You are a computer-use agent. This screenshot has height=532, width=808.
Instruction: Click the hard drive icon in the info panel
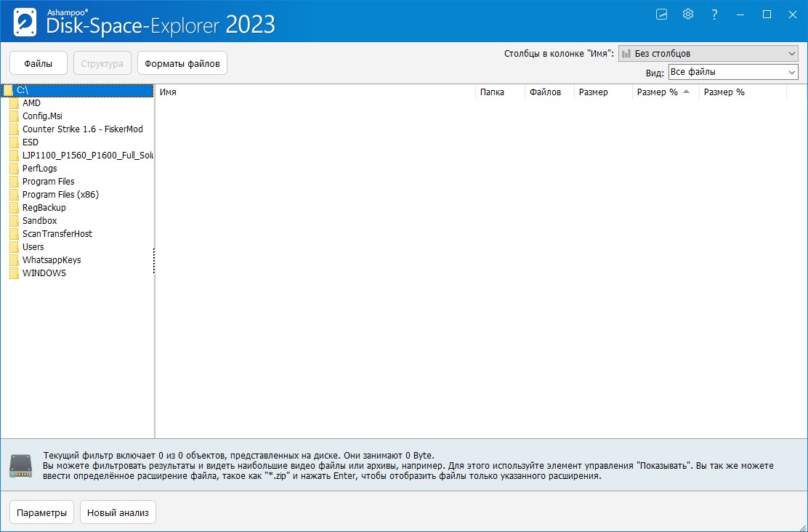[20, 465]
